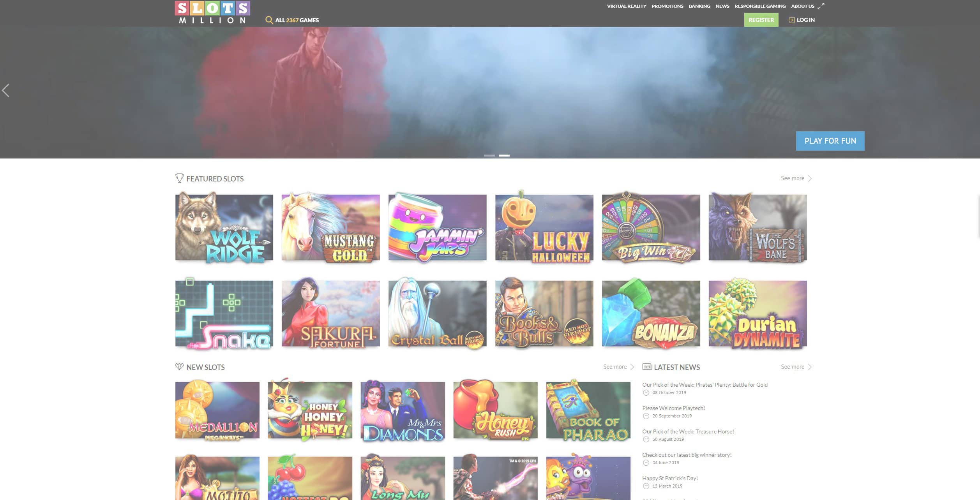Click the clock icon beside 04 June 2019
Screen dimensions: 980x500
pyautogui.click(x=646, y=463)
